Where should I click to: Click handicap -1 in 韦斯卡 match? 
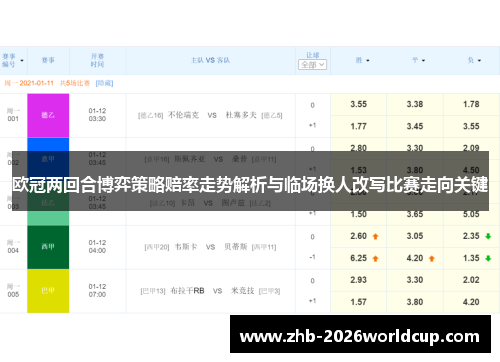pyautogui.click(x=312, y=257)
